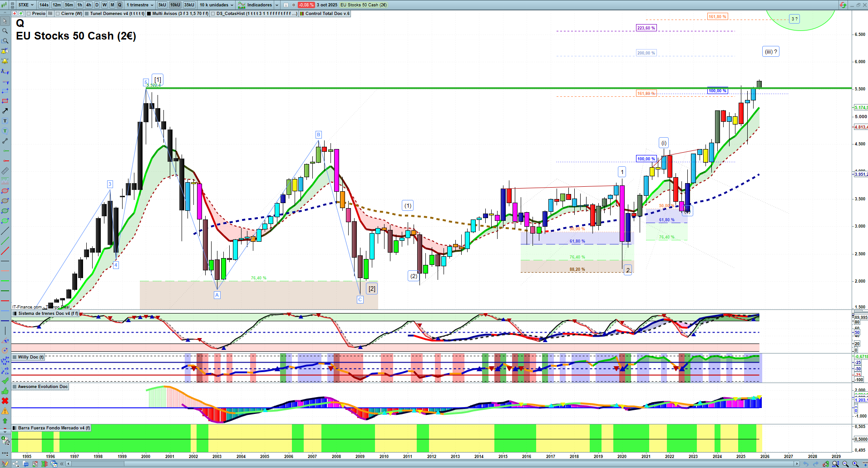The width and height of the screenshot is (868, 468).
Task: Select the 4h timeframe
Action: click(89, 5)
